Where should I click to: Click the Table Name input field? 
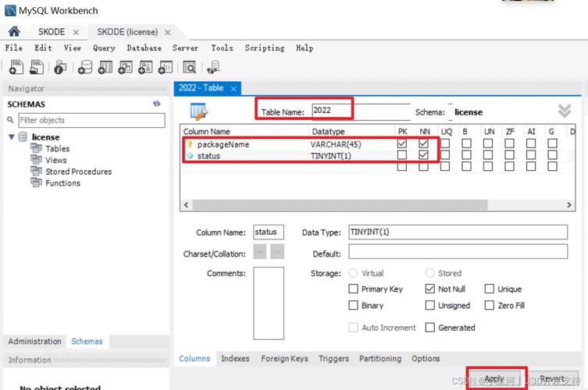361,110
